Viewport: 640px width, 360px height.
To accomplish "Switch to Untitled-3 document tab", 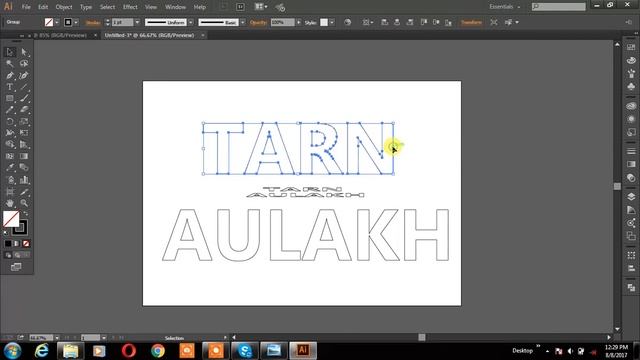I will [x=149, y=36].
